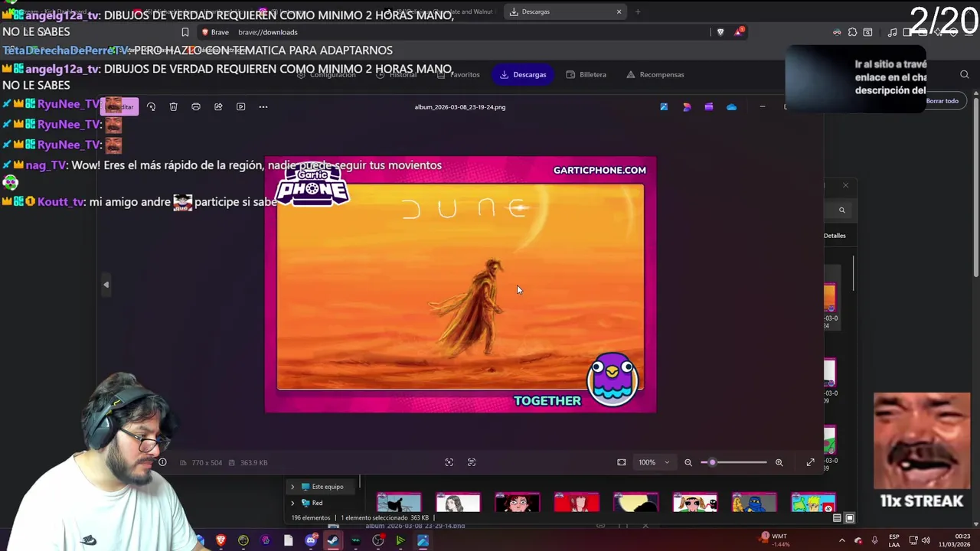Open Discord from taskbar

pos(311,540)
